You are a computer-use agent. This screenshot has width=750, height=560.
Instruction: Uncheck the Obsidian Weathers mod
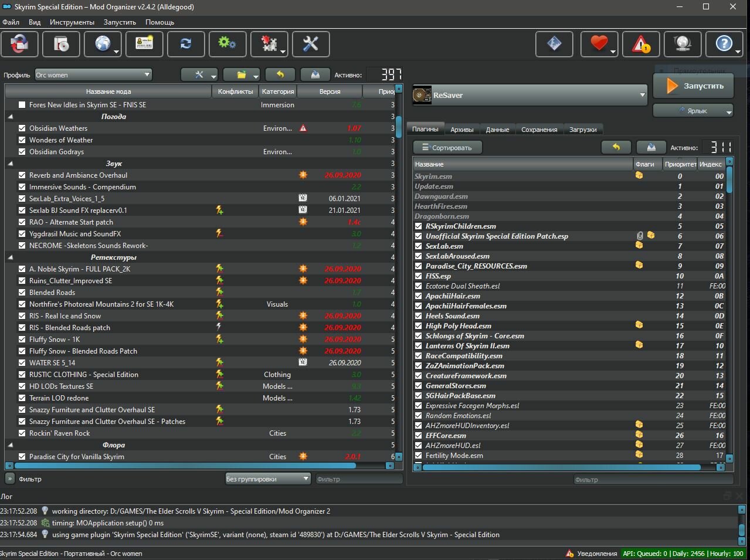click(22, 128)
